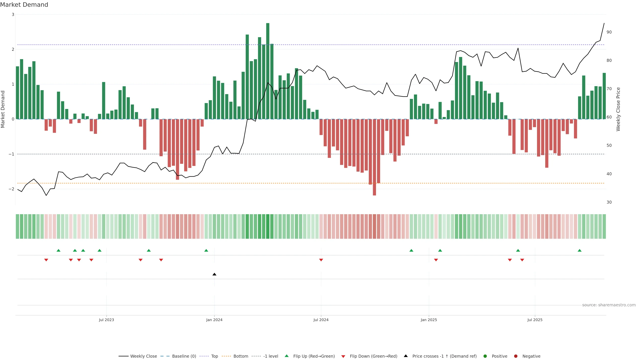The width and height of the screenshot is (644, 362).
Task: Toggle the -1 level legend entry
Action: tap(271, 356)
